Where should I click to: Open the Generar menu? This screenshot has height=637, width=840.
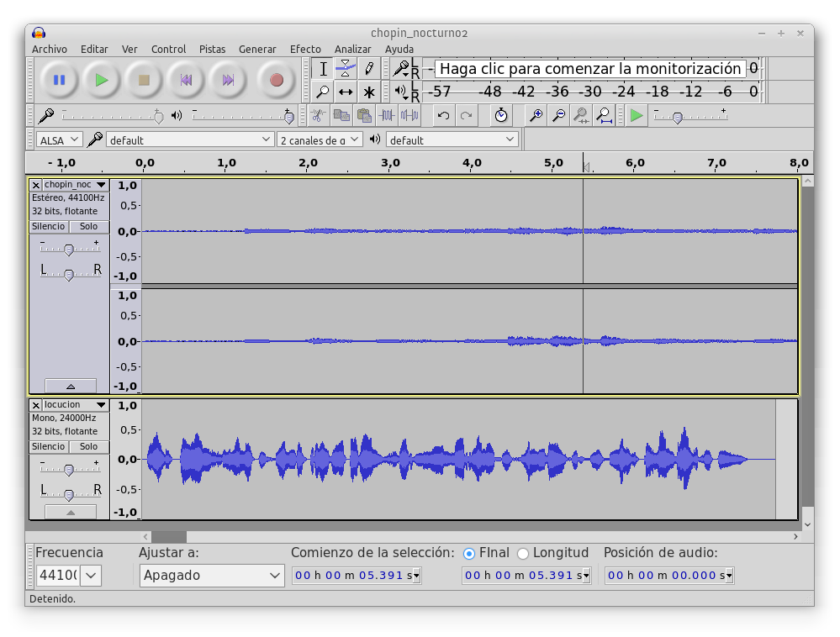coord(257,50)
